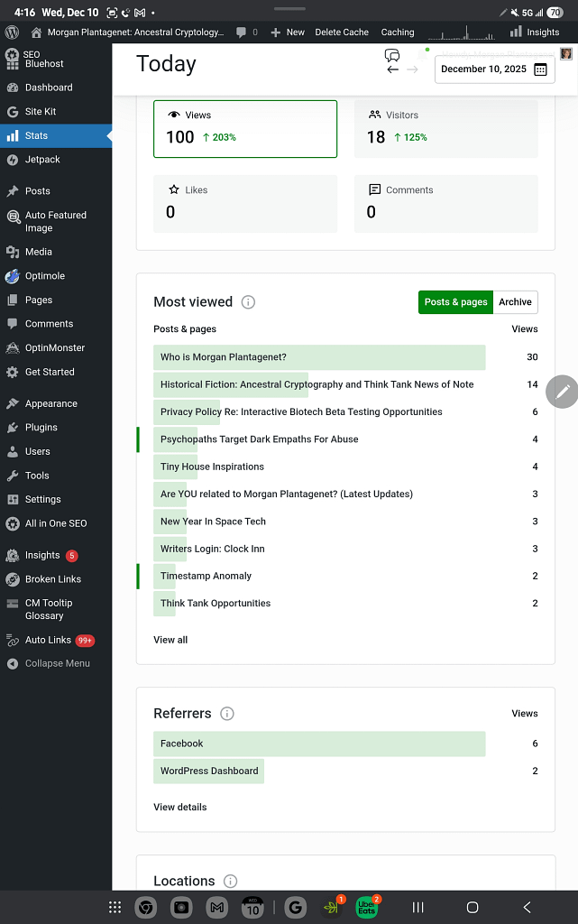Select the Views stat card
This screenshot has width=578, height=924.
point(245,128)
